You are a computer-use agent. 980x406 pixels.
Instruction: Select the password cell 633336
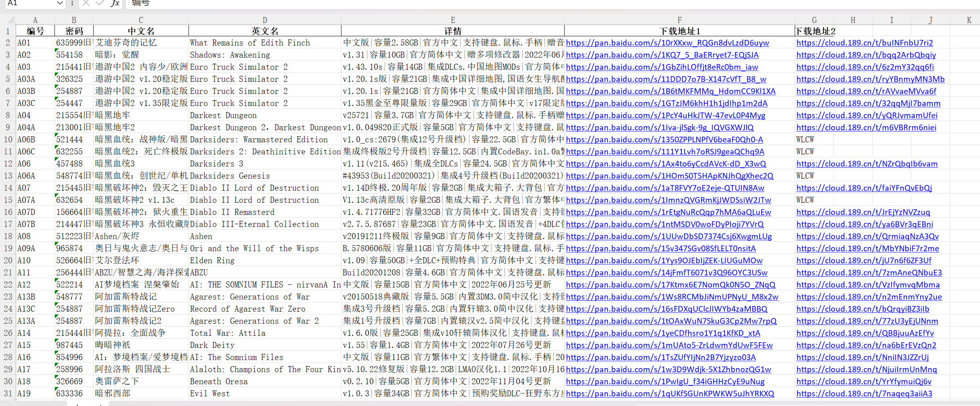pyautogui.click(x=74, y=394)
